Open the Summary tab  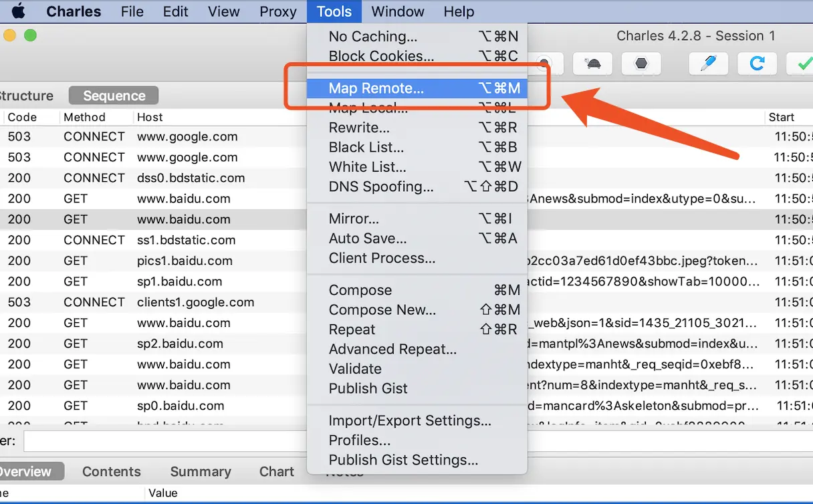201,471
